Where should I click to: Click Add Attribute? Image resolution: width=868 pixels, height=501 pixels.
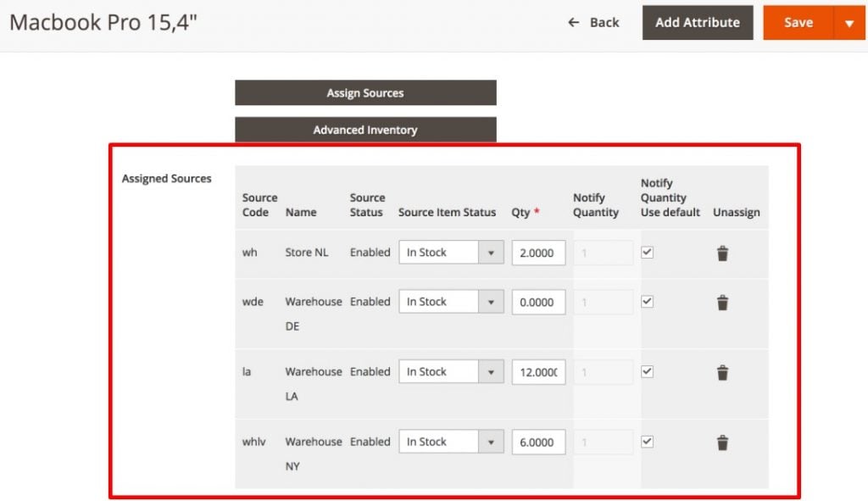[697, 23]
